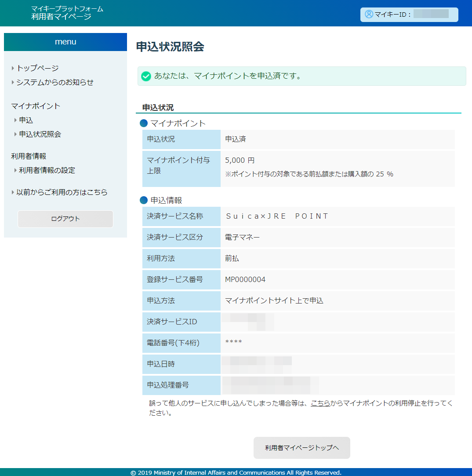Click the user avatar icon beside マイキーID
This screenshot has height=476, width=472.
(369, 14)
